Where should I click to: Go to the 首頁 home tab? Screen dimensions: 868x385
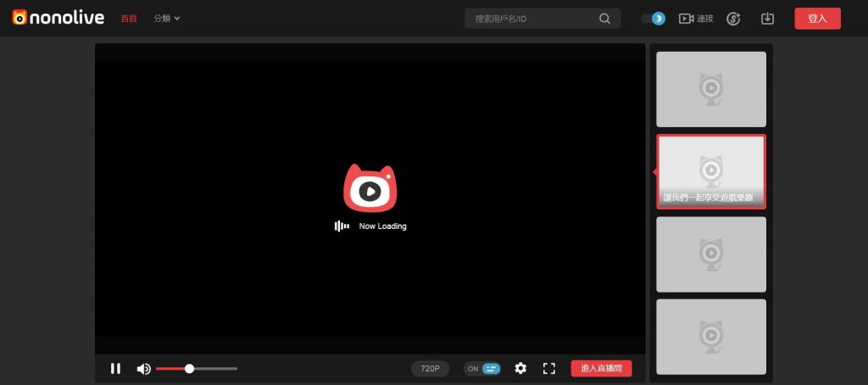coord(129,19)
